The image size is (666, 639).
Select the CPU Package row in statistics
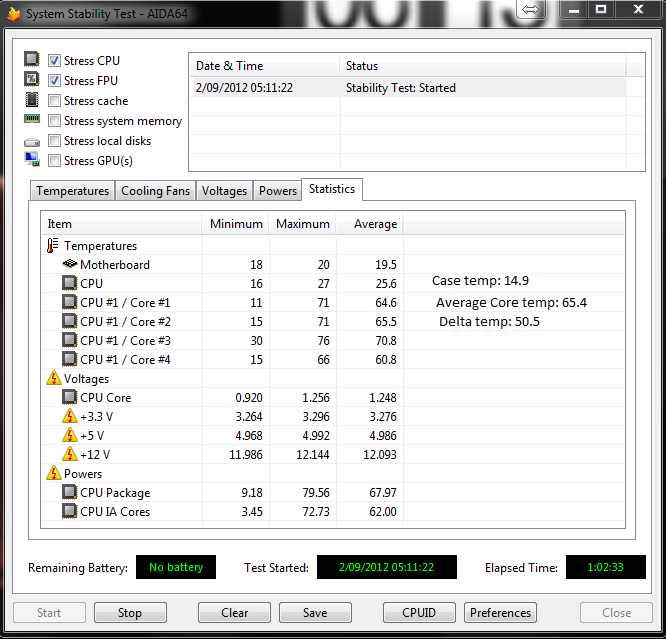point(333,492)
